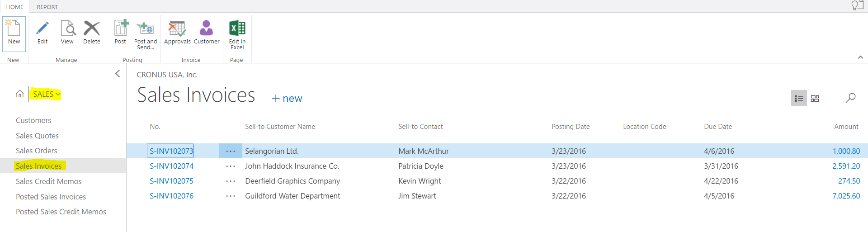Viewport: 868px width, 232px height.
Task: Collapse the navigation pane arrow
Action: (x=118, y=73)
